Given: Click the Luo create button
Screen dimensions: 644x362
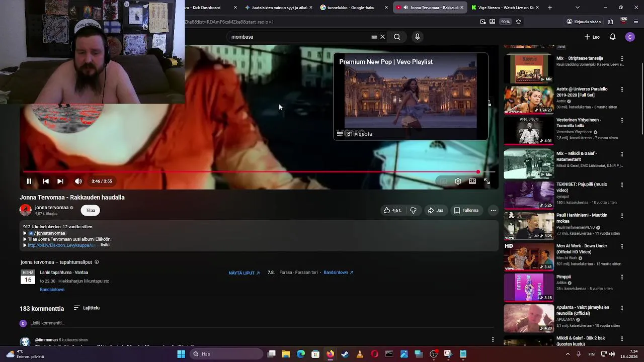Looking at the screenshot, I should [592, 37].
